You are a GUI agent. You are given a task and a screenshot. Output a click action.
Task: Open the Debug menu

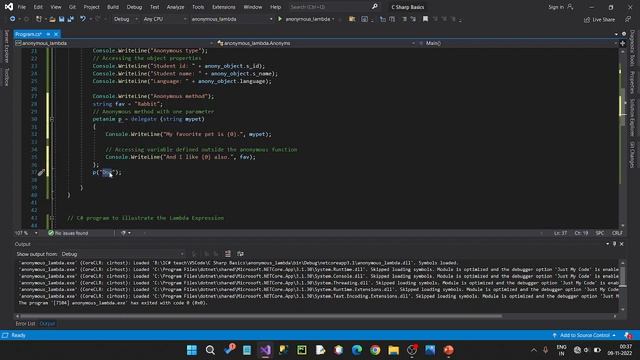point(134,7)
